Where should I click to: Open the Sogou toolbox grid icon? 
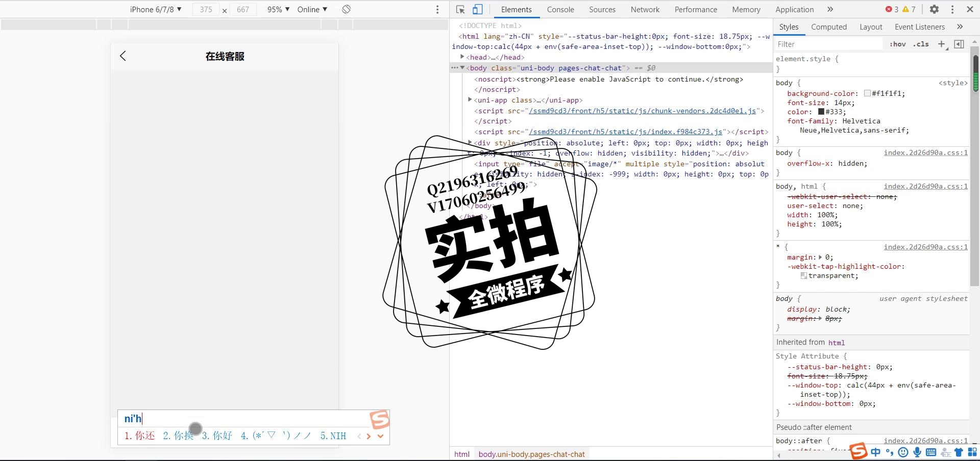point(972,452)
